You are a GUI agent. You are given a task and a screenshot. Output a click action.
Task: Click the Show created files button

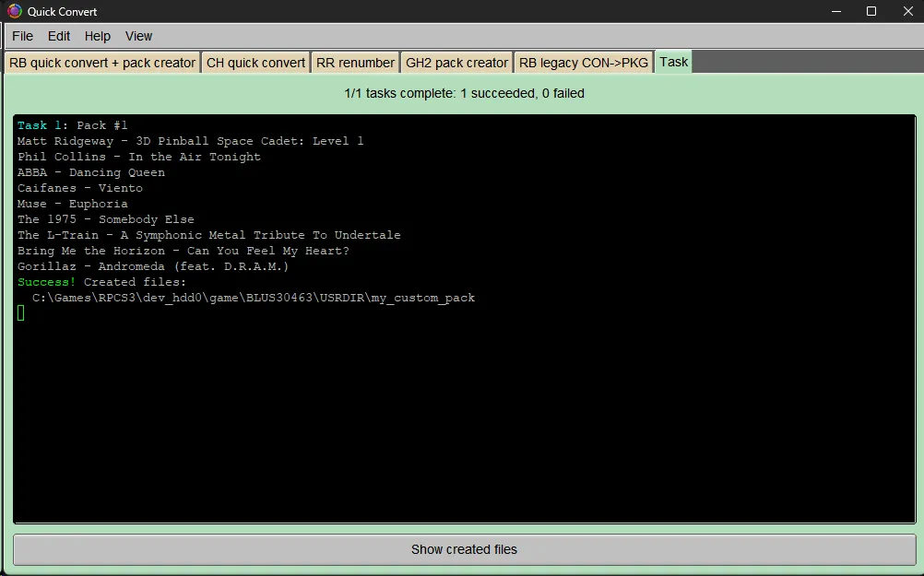pyautogui.click(x=462, y=549)
